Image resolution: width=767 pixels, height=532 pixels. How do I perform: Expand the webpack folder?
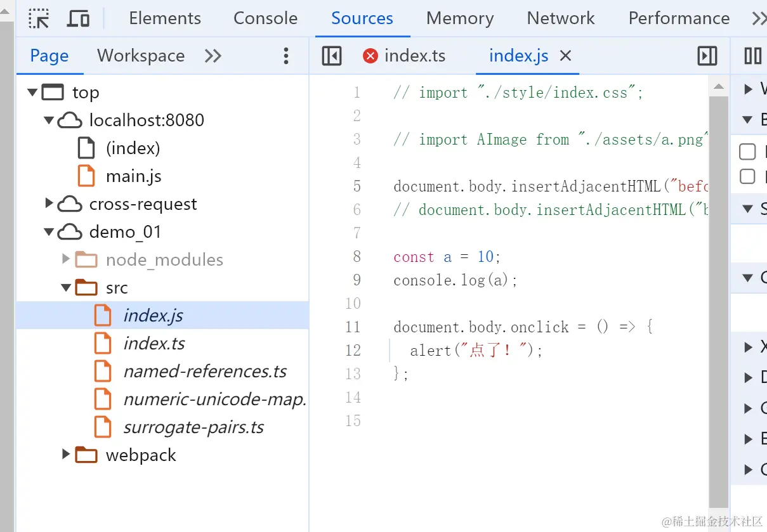66,454
